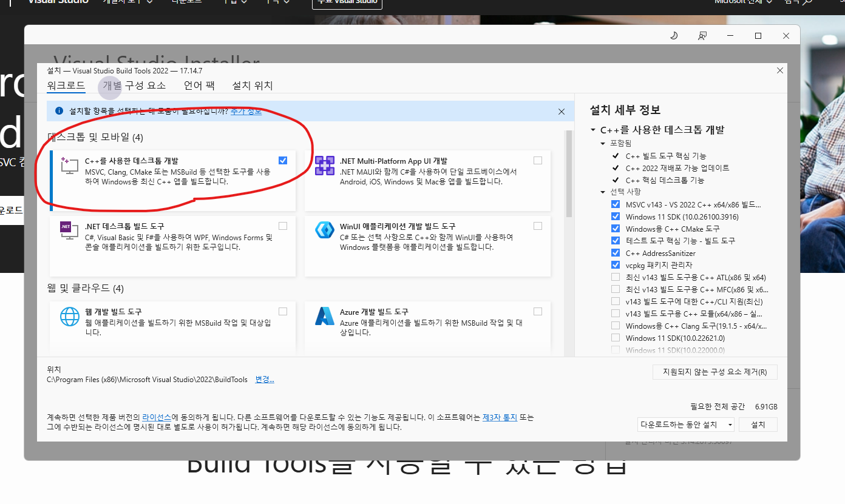Uncheck the C++를 사용한 데스크톱 개발 workload
The height and width of the screenshot is (504, 845).
click(283, 161)
